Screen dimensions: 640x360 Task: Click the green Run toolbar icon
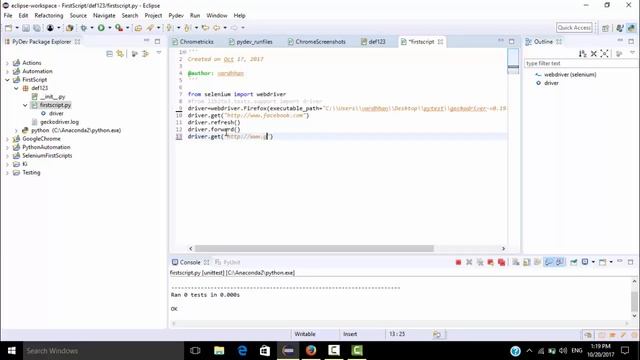(x=101, y=28)
